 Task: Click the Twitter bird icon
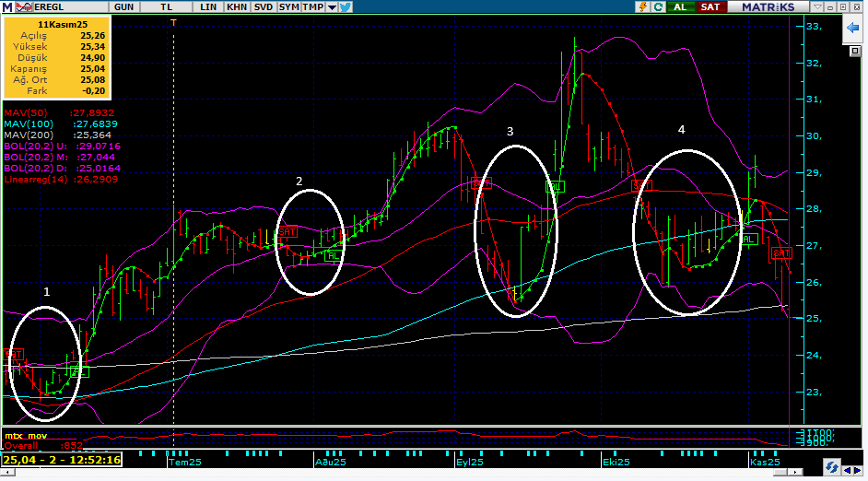346,6
